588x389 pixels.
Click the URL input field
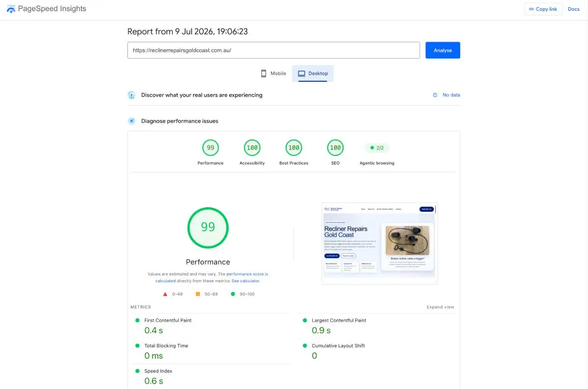(x=273, y=50)
